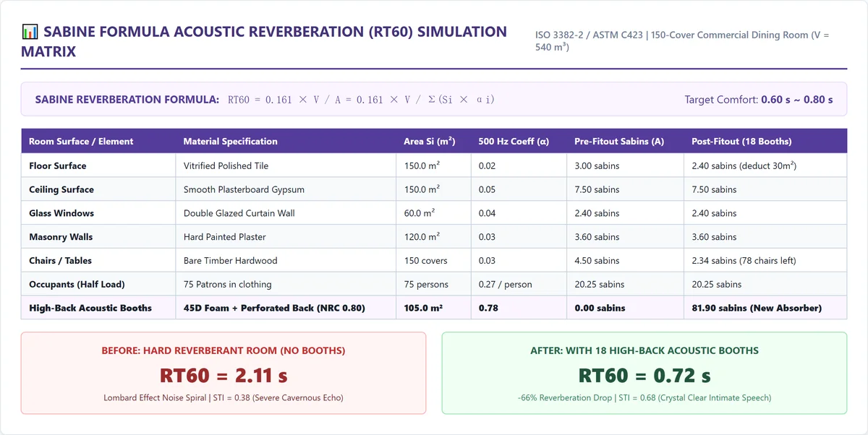
Task: Click 'AFTER: WITH 18 HIGH-BACK ACOUSTIC BOOTHS' heading
Action: tap(644, 350)
